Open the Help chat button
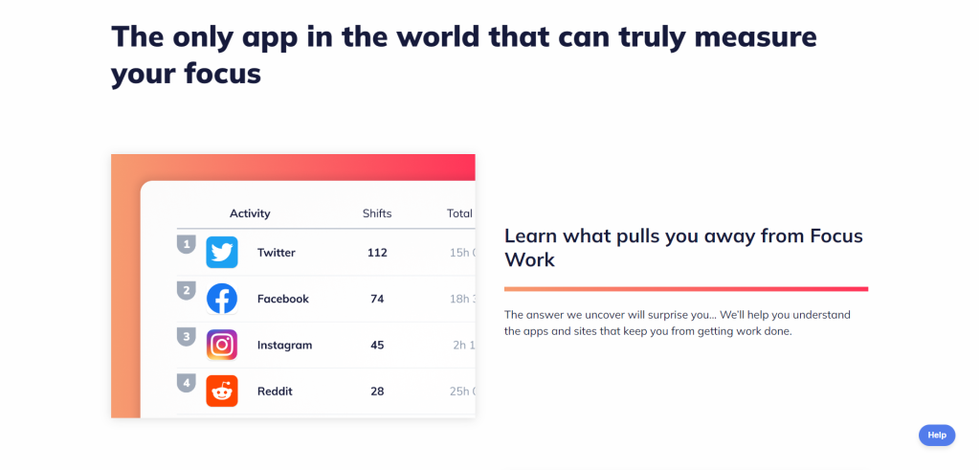 [937, 435]
